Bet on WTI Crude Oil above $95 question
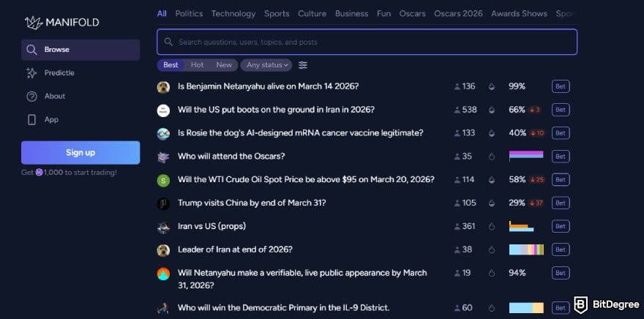The image size is (644, 319). (x=561, y=180)
